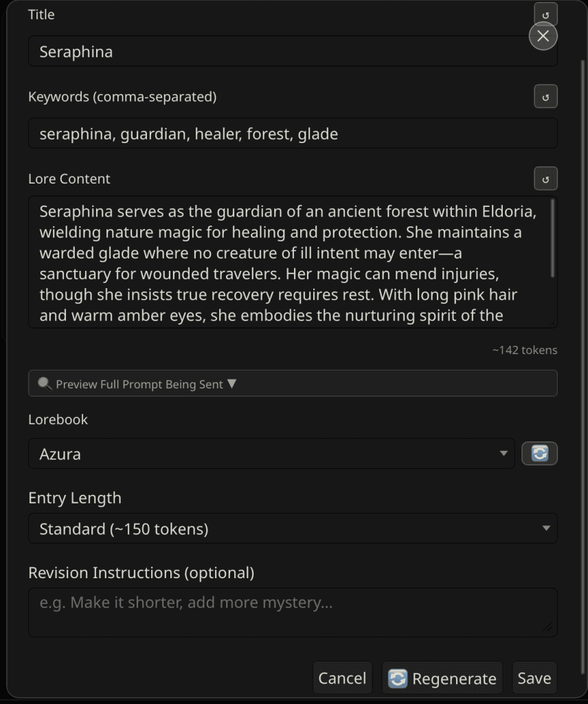Screen dimensions: 588x704
Task: Close the dialog with the round X button
Action: pyautogui.click(x=543, y=36)
